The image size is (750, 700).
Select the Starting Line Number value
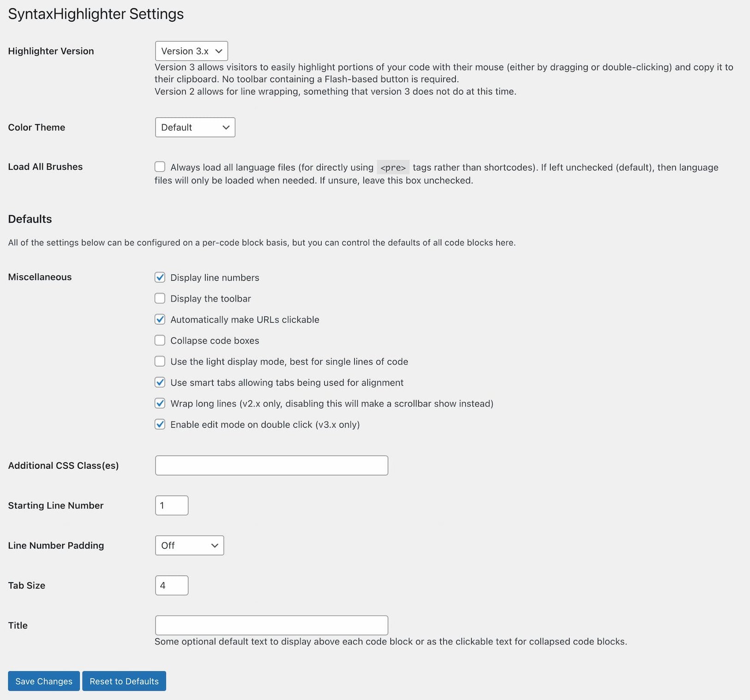(171, 505)
